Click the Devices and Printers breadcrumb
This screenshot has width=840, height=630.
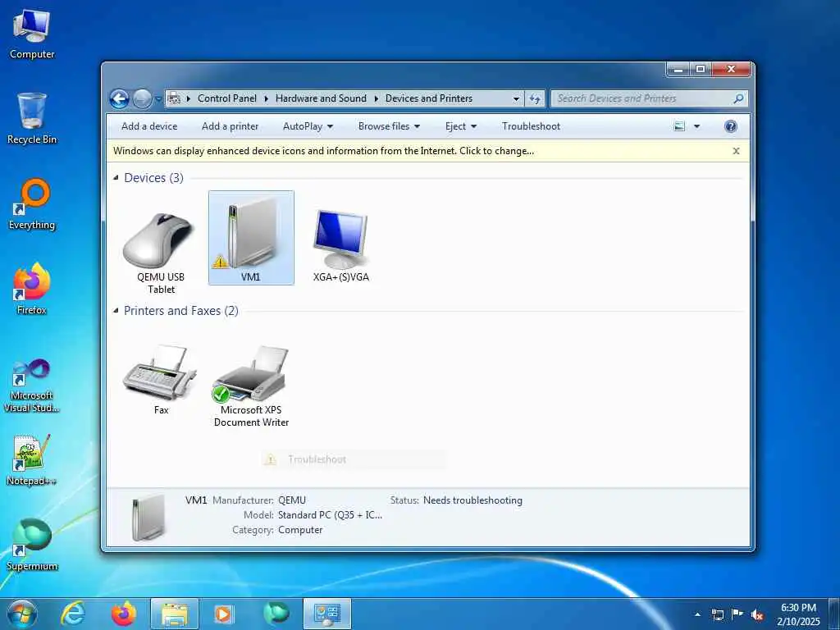tap(429, 98)
